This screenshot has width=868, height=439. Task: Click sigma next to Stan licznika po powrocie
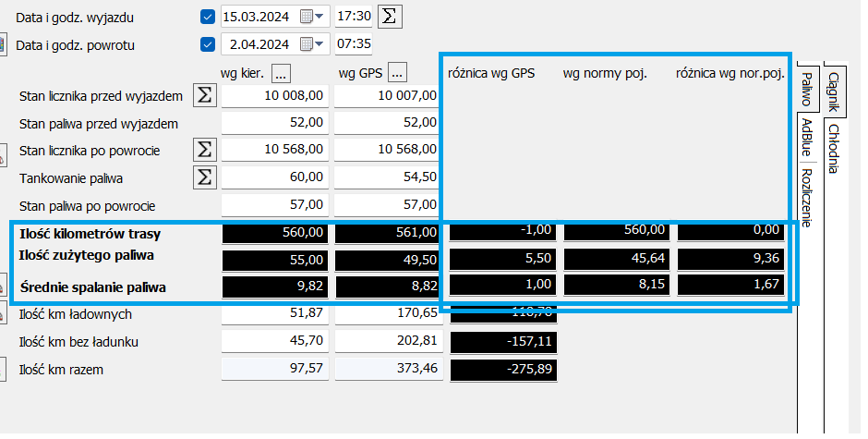coord(205,149)
